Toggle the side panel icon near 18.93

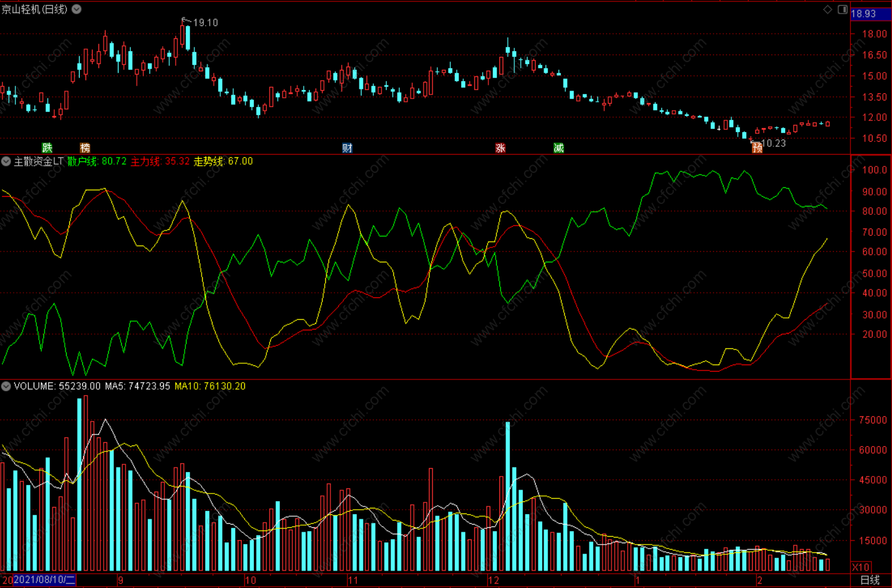843,9
